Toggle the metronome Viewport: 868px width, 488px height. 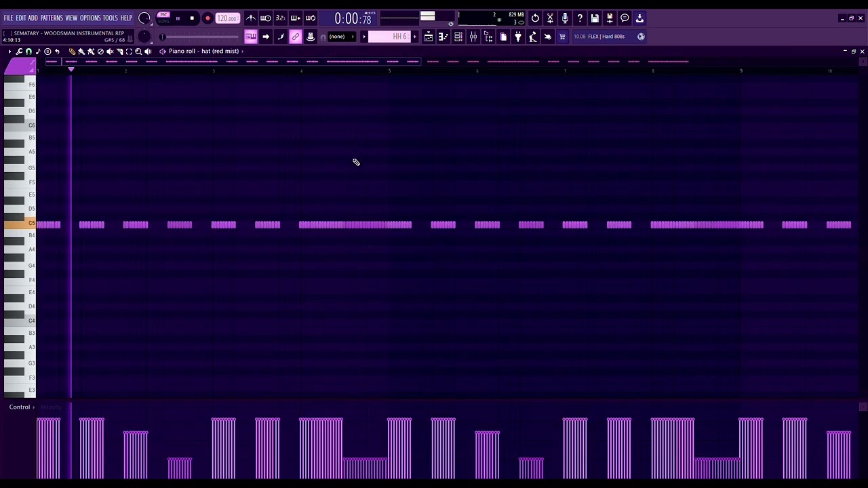pos(251,18)
